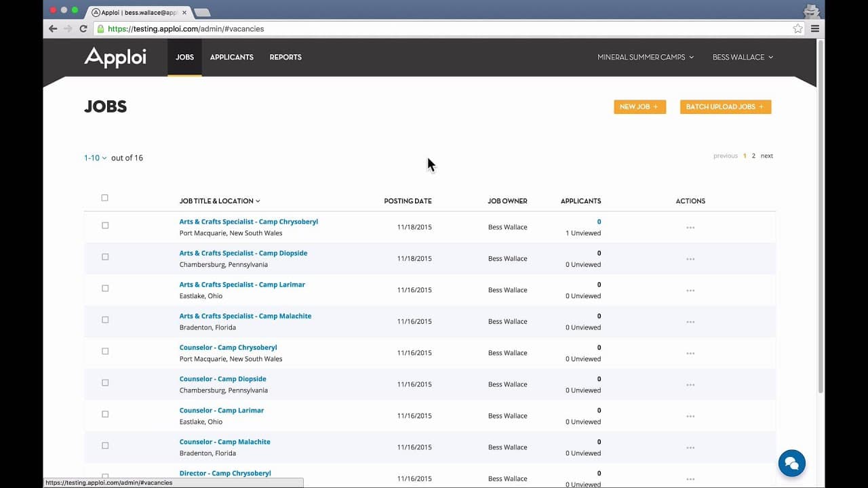The image size is (868, 488).
Task: Open actions dots for Arts & Crafts Camp Malachite
Action: tap(690, 322)
